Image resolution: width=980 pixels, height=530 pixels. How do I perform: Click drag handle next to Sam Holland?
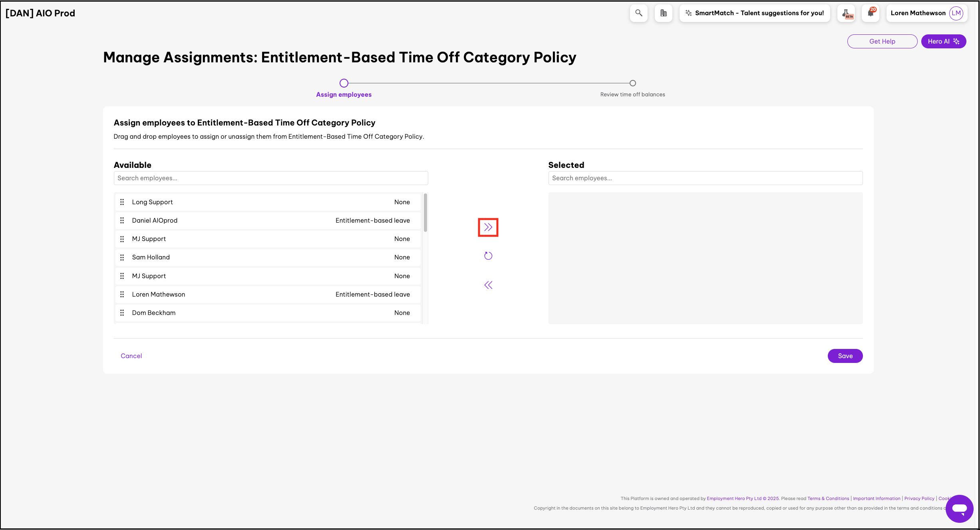pyautogui.click(x=122, y=257)
